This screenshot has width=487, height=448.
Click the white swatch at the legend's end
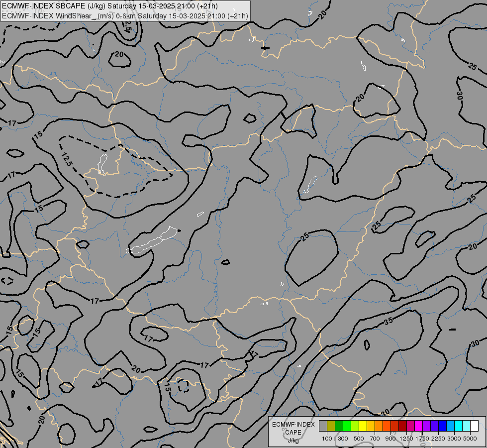474,426
